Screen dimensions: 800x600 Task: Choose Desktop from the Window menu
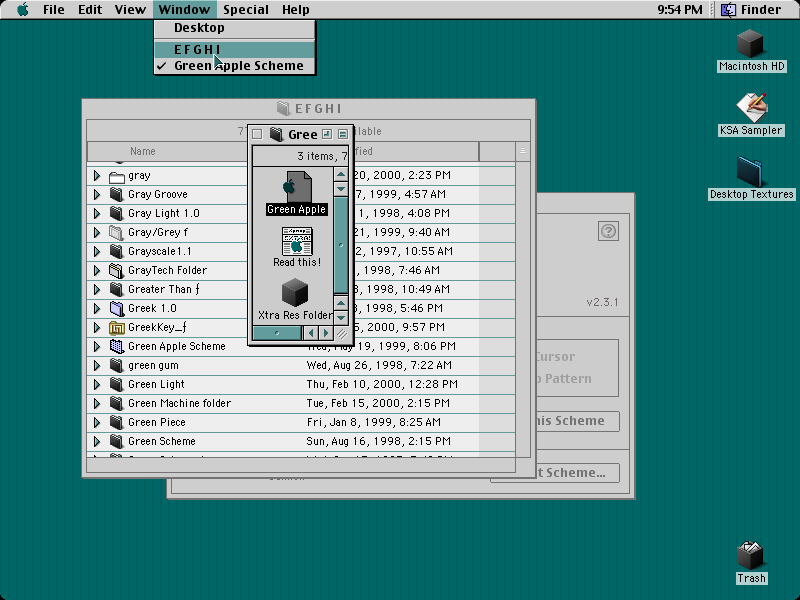(235, 28)
